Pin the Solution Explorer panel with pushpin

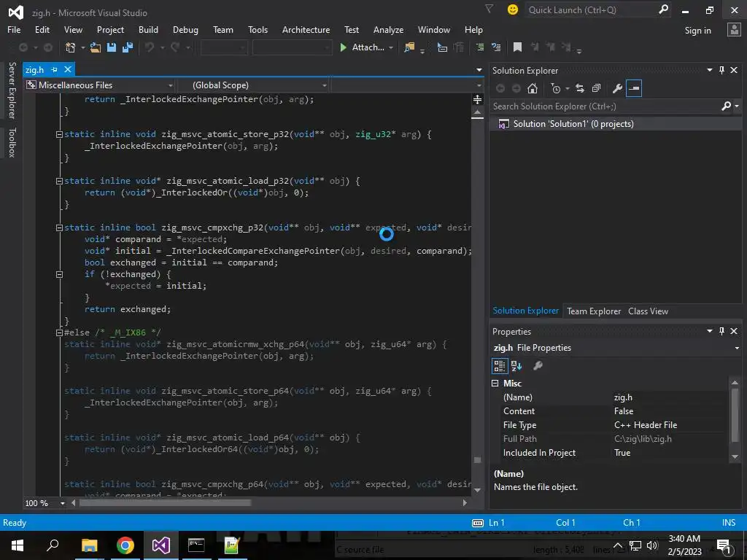click(721, 70)
